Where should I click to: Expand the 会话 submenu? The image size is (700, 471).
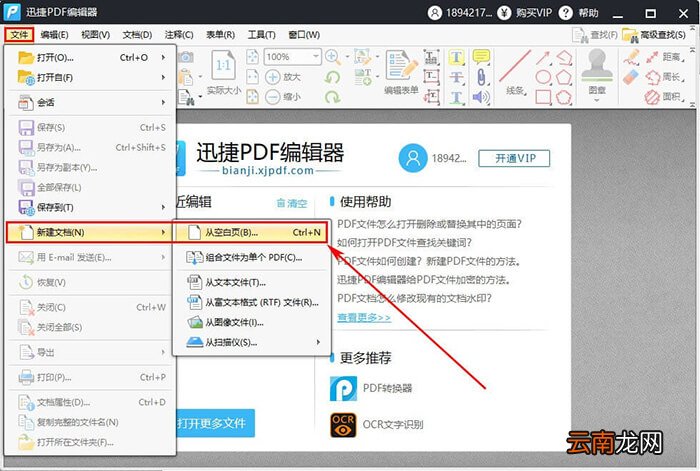[x=163, y=102]
